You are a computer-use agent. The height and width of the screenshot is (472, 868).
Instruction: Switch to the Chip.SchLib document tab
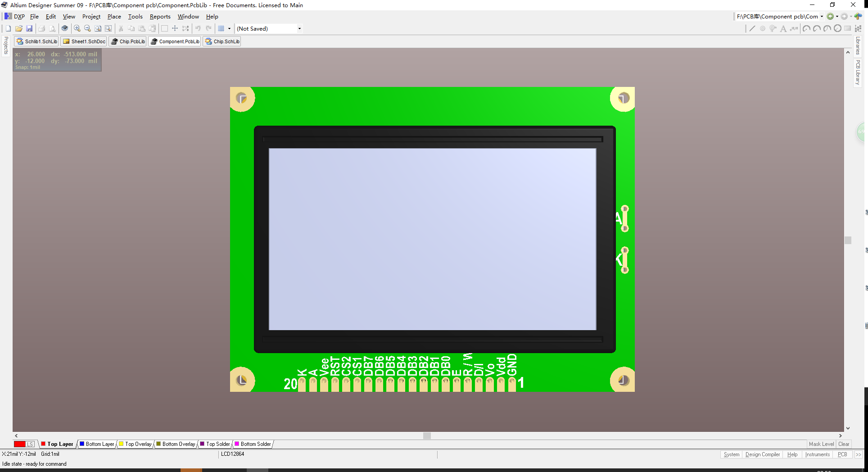click(222, 41)
